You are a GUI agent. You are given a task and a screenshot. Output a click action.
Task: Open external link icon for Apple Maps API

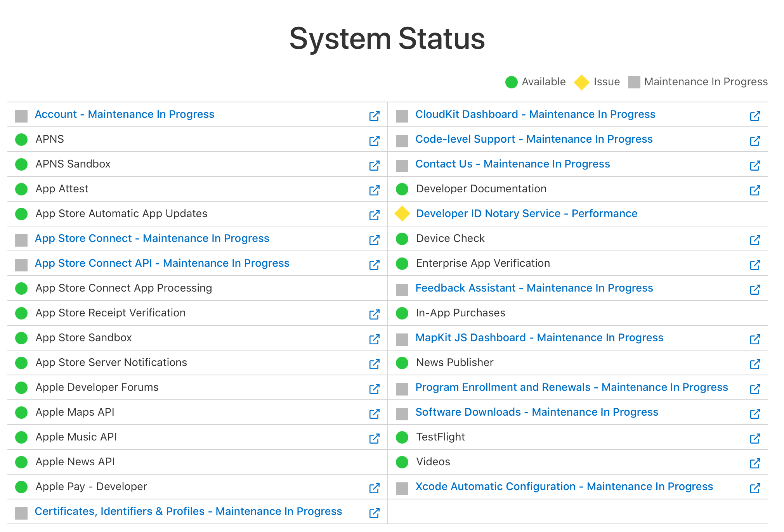(x=374, y=413)
